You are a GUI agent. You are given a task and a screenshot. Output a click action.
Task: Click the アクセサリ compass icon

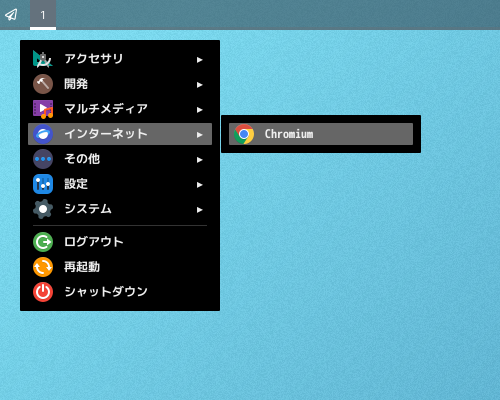click(x=43, y=59)
